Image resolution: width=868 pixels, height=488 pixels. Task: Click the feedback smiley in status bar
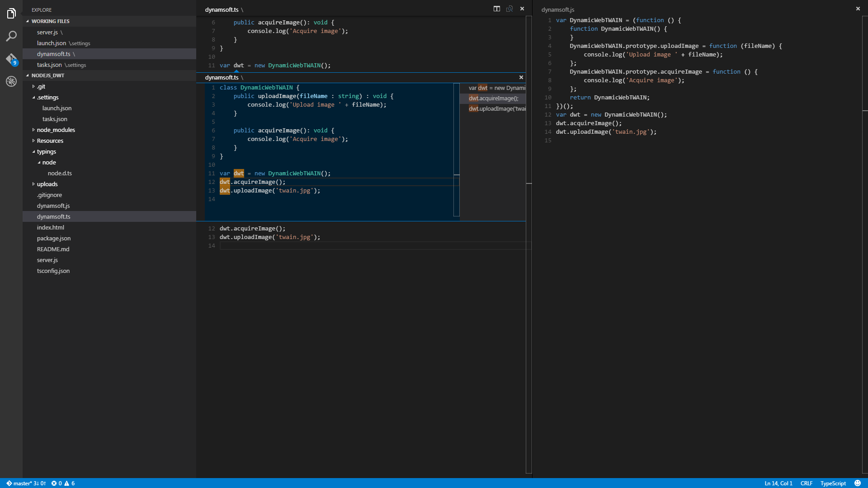coord(858,483)
